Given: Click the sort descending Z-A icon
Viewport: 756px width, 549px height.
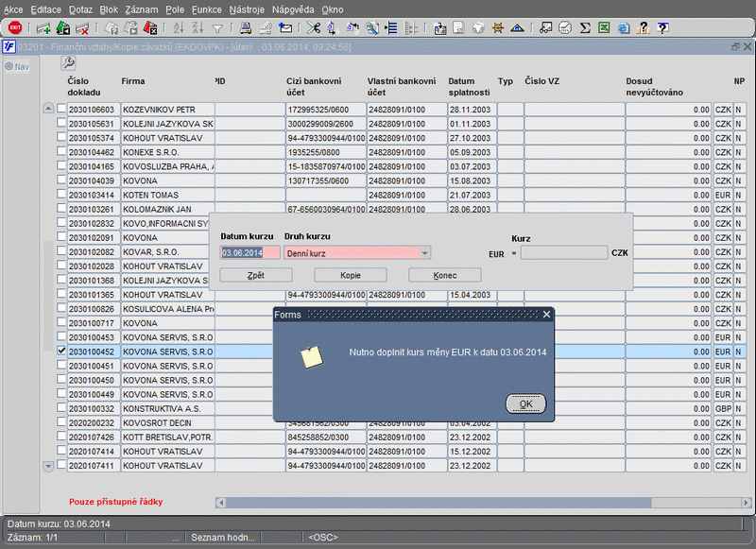Looking at the screenshot, I should [198, 28].
